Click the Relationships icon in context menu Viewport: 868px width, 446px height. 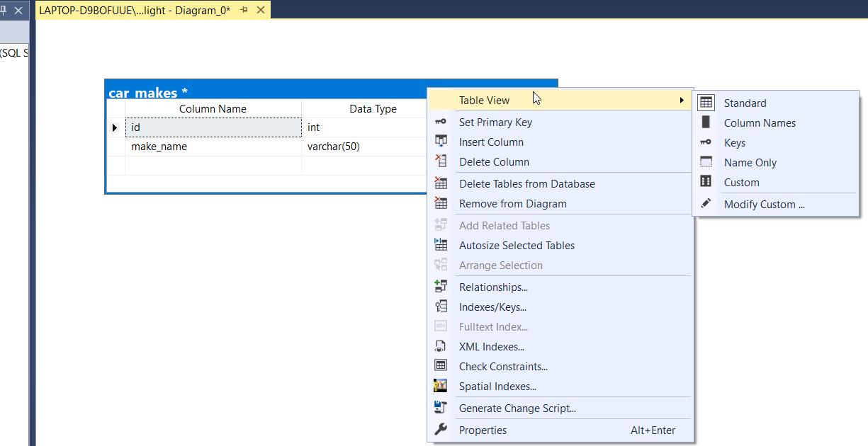click(441, 287)
